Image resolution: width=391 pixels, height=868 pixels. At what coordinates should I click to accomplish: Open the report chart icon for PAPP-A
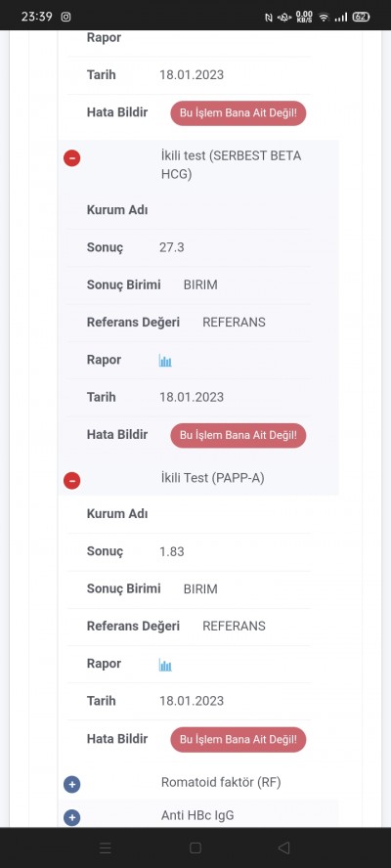click(165, 665)
